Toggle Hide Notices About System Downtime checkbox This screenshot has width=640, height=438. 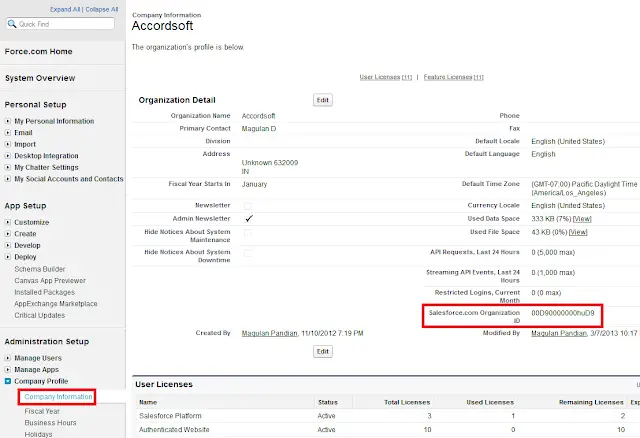[x=248, y=253]
